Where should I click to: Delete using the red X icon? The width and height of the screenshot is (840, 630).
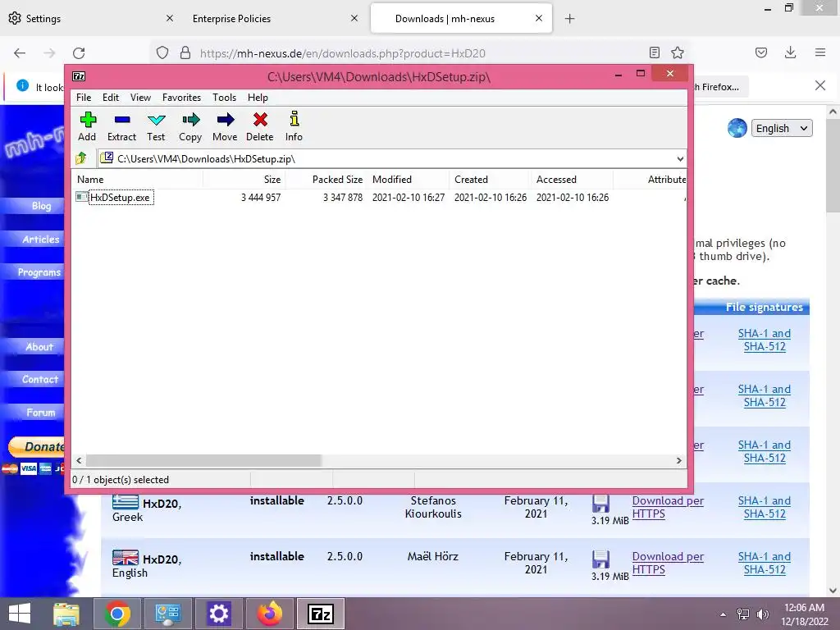point(260,120)
